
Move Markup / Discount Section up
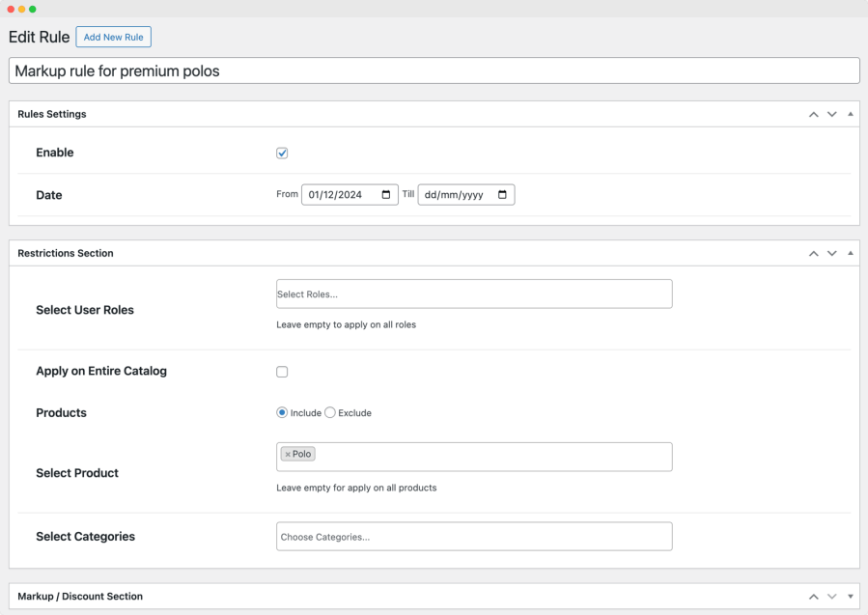click(814, 597)
